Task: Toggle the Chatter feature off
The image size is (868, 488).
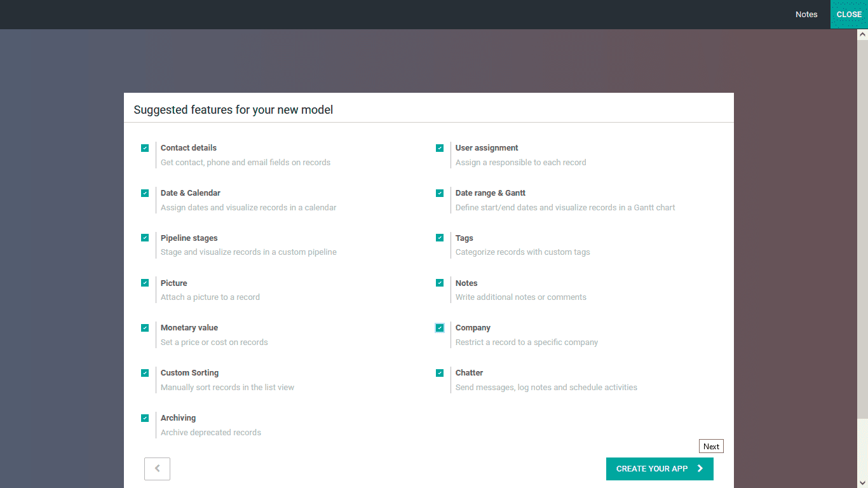Action: (440, 373)
